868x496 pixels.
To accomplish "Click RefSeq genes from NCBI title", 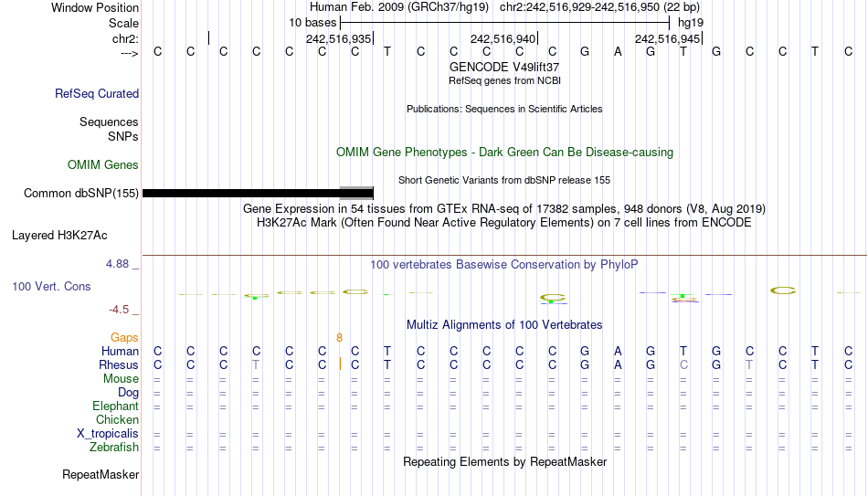I will click(x=504, y=80).
